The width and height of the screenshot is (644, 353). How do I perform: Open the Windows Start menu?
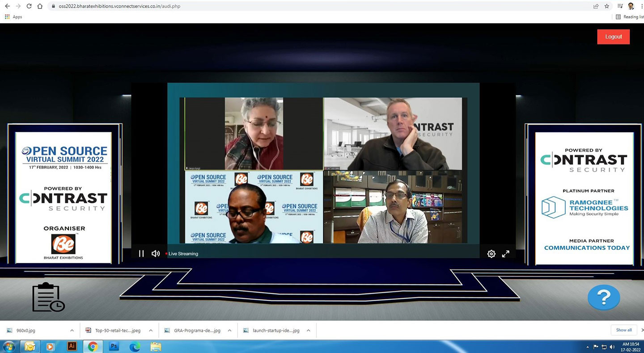pyautogui.click(x=9, y=347)
